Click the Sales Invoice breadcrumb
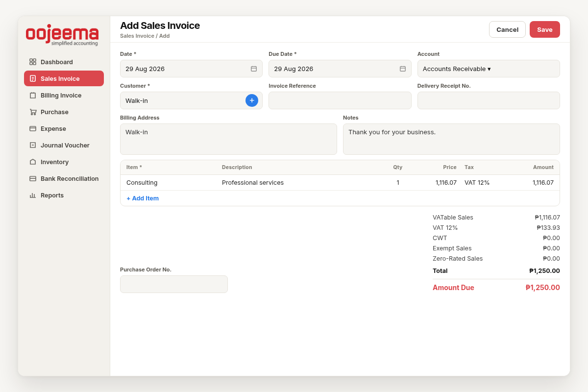The width and height of the screenshot is (588, 392). (137, 36)
